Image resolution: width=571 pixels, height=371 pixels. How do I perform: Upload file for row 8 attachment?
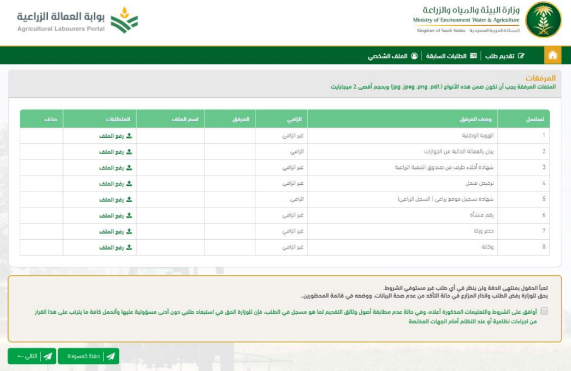tap(115, 248)
